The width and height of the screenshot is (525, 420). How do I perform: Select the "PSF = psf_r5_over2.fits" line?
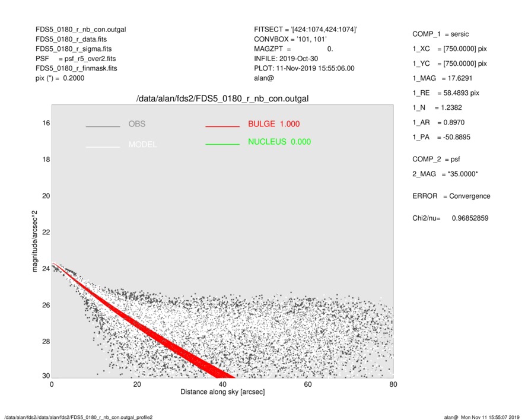(76, 59)
